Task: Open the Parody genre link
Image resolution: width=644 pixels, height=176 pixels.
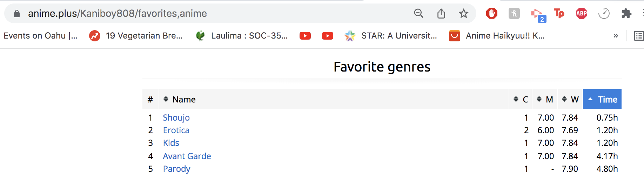Action: pos(176,169)
